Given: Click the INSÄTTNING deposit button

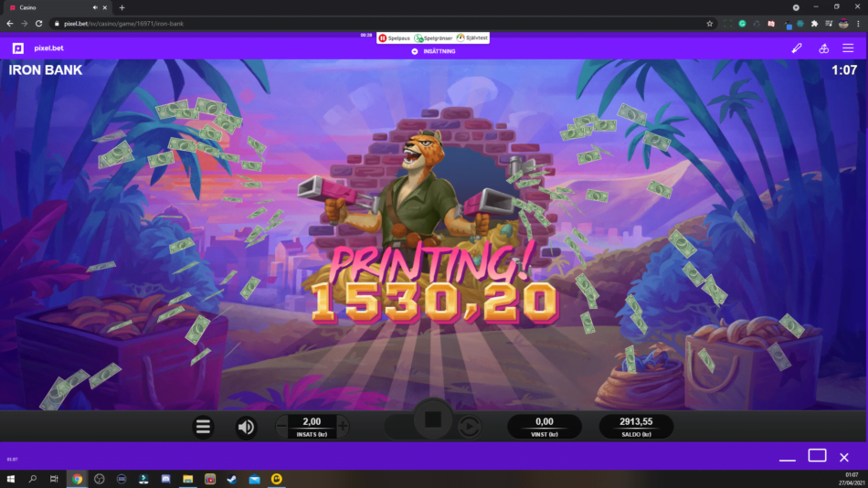Looking at the screenshot, I should tap(433, 51).
